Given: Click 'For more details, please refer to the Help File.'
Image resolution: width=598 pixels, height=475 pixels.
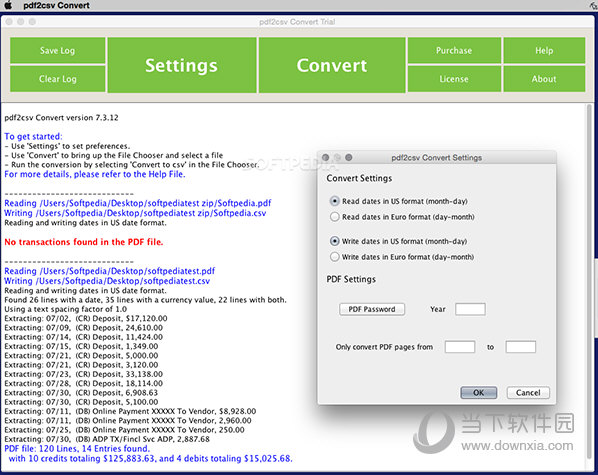Looking at the screenshot, I should point(95,174).
